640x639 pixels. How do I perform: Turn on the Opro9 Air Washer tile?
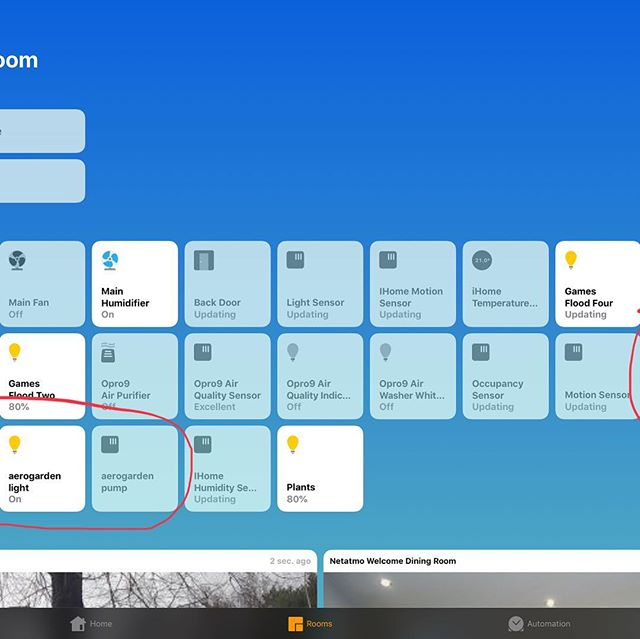412,376
